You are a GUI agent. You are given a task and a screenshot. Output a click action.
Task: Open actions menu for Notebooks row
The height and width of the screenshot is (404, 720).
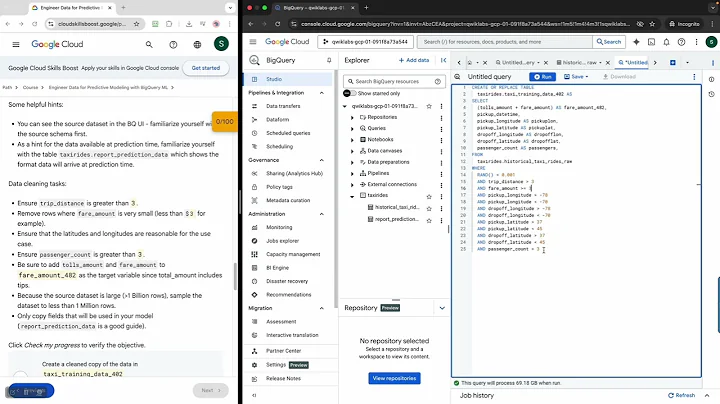click(x=441, y=140)
